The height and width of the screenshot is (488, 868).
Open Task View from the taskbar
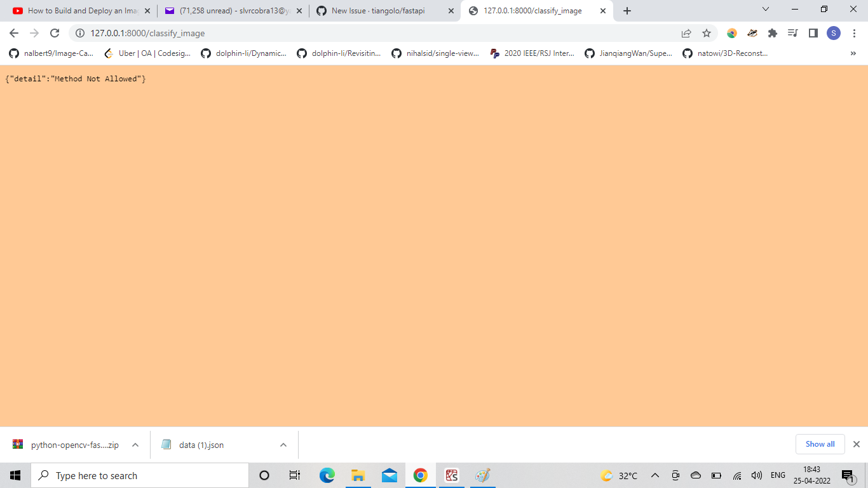point(294,475)
